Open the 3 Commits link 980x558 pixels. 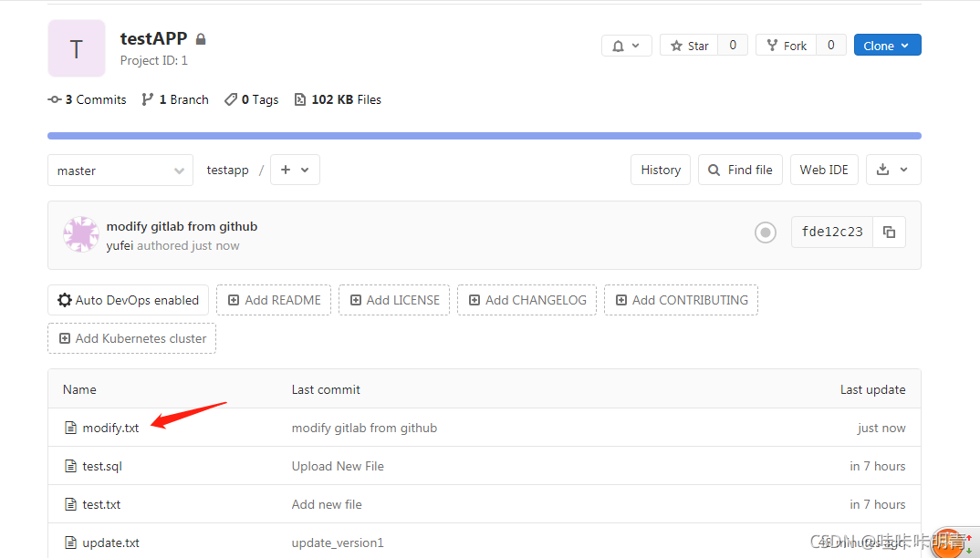(x=87, y=99)
